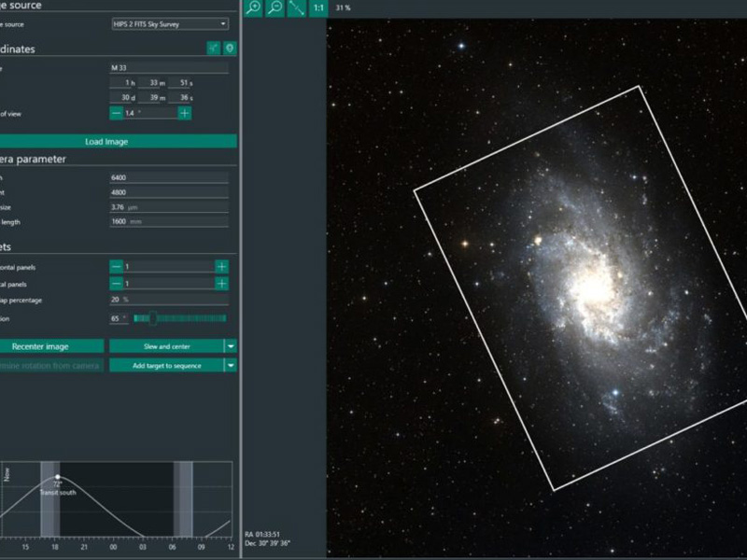Viewport: 747px width, 560px height.
Task: Click the zoom out magnifier icon
Action: (275, 7)
